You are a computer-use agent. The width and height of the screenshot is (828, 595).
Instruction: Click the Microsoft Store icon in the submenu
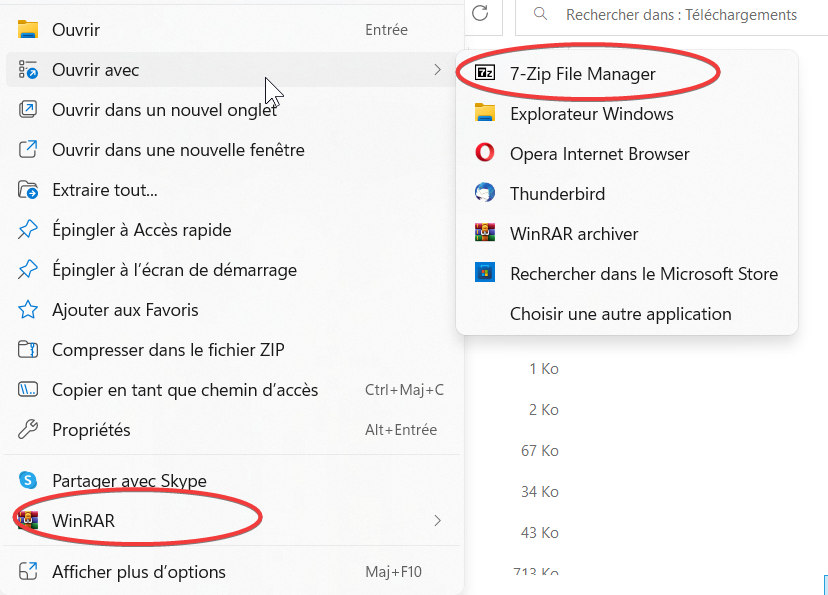485,273
